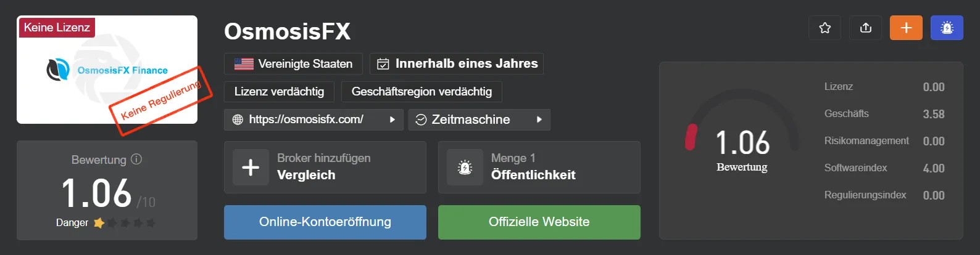Click the Zeitmaschine clock icon
This screenshot has height=255, width=980.
coord(421,119)
